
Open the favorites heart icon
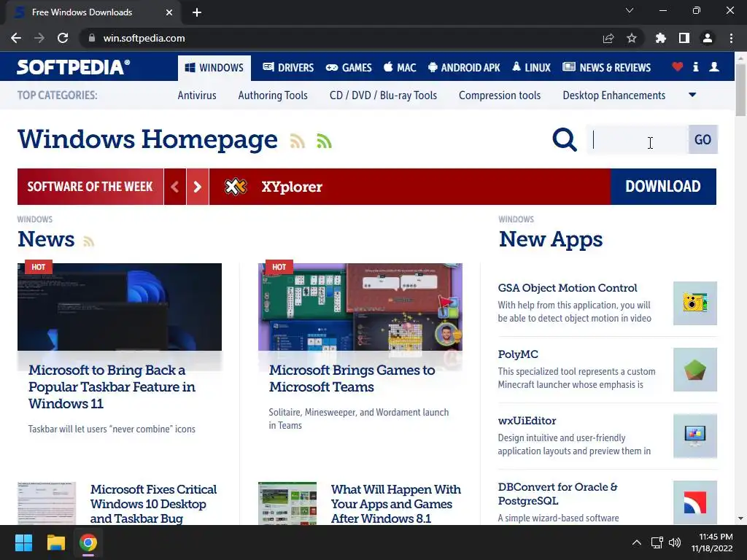(677, 67)
